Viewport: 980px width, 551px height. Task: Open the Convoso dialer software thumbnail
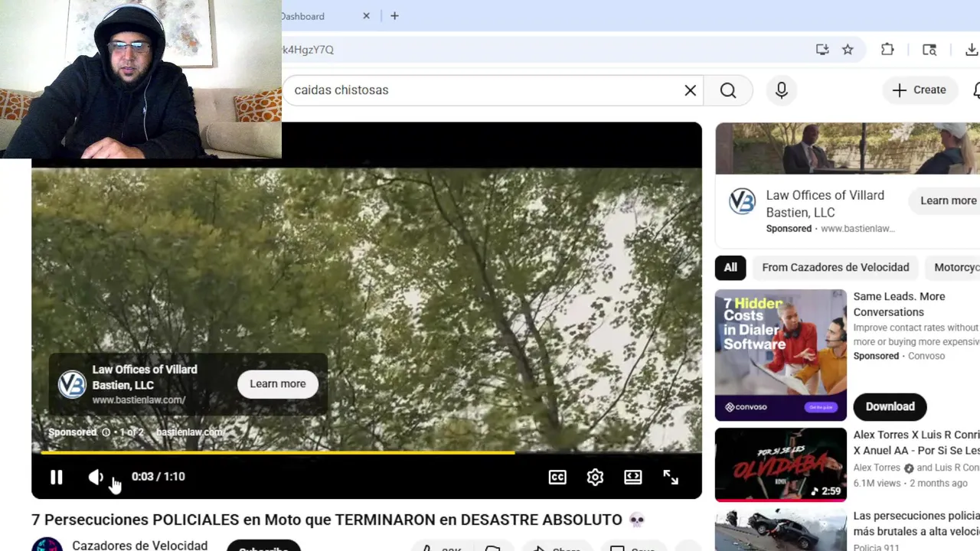tap(781, 355)
